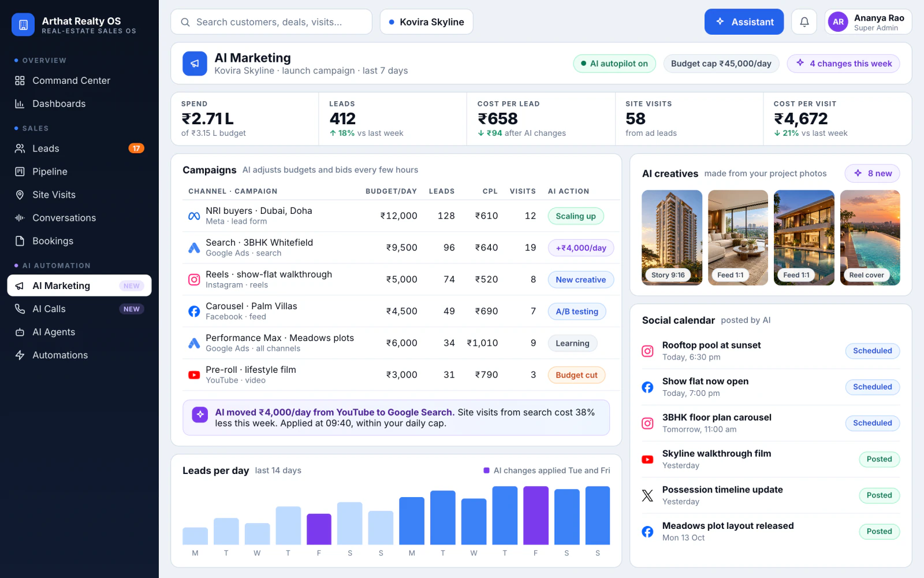The height and width of the screenshot is (578, 924).
Task: Click the Arthat Realty OS logo icon
Action: pos(23,25)
